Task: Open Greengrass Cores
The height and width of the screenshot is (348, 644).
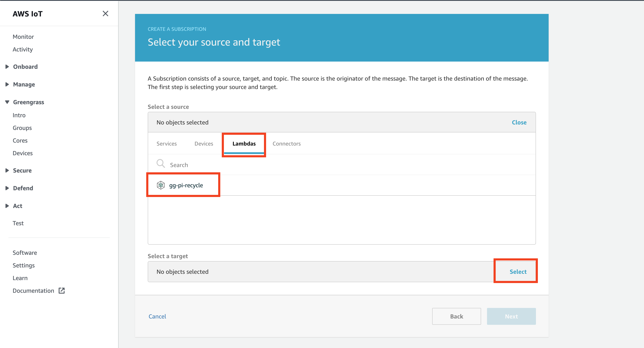Action: (x=20, y=140)
